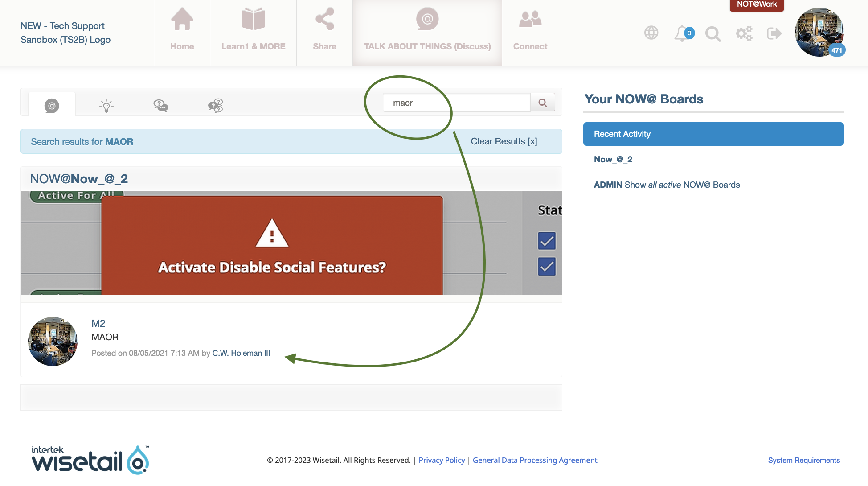This screenshot has width=868, height=486.
Task: Click the logout arrow icon
Action: 774,33
